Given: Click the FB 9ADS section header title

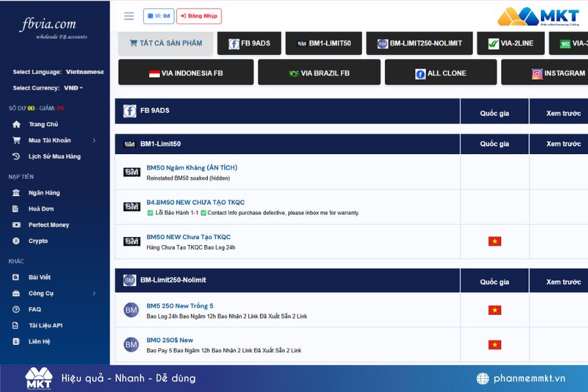Looking at the screenshot, I should (154, 110).
